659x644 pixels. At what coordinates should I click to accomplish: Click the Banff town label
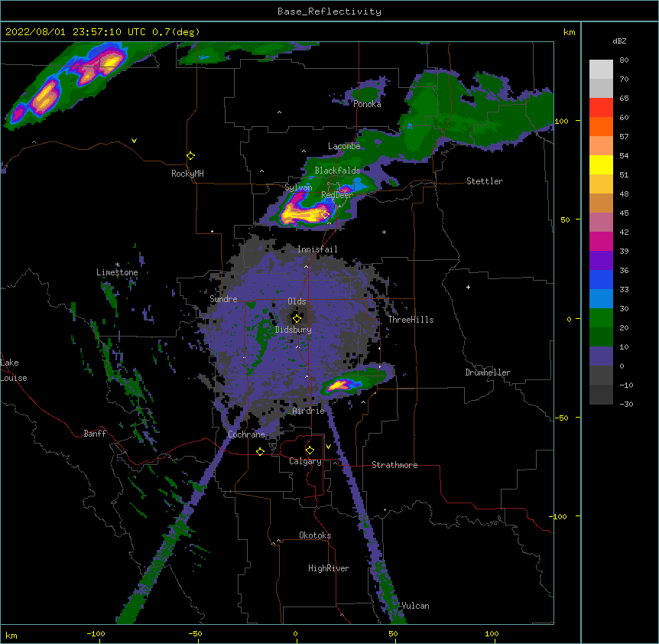pos(95,434)
